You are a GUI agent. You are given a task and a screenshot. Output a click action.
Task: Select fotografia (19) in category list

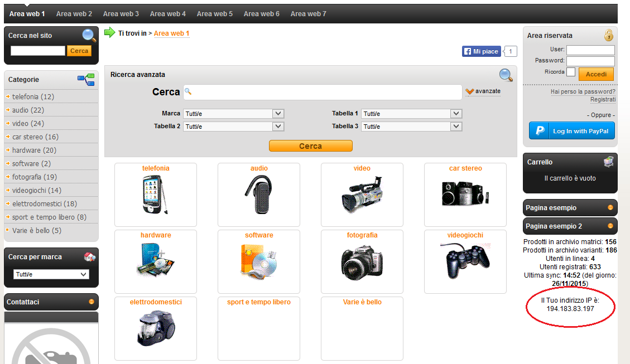(35, 177)
